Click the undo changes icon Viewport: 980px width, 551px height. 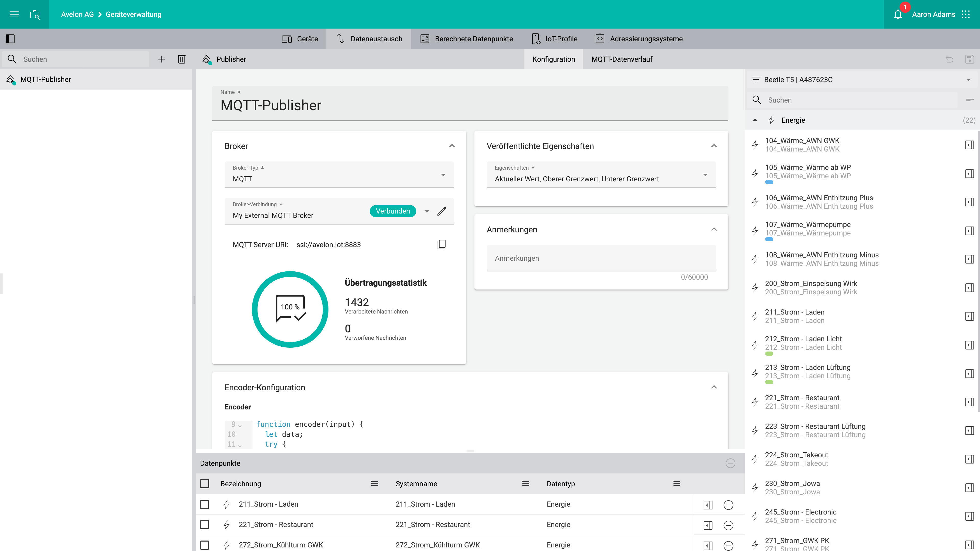pos(950,59)
